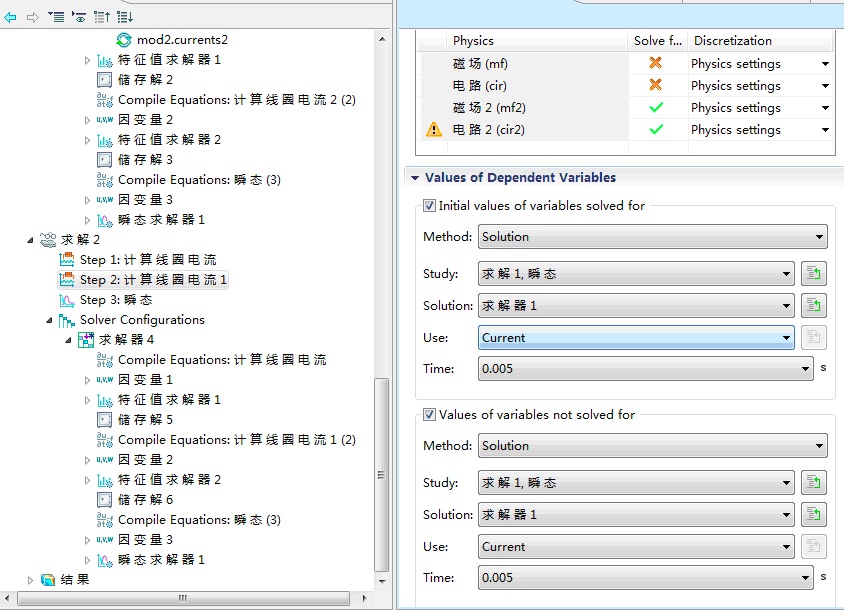Select Step 1: 计算线圈电流 tree node
Screen dimensions: 844x610
tap(147, 260)
